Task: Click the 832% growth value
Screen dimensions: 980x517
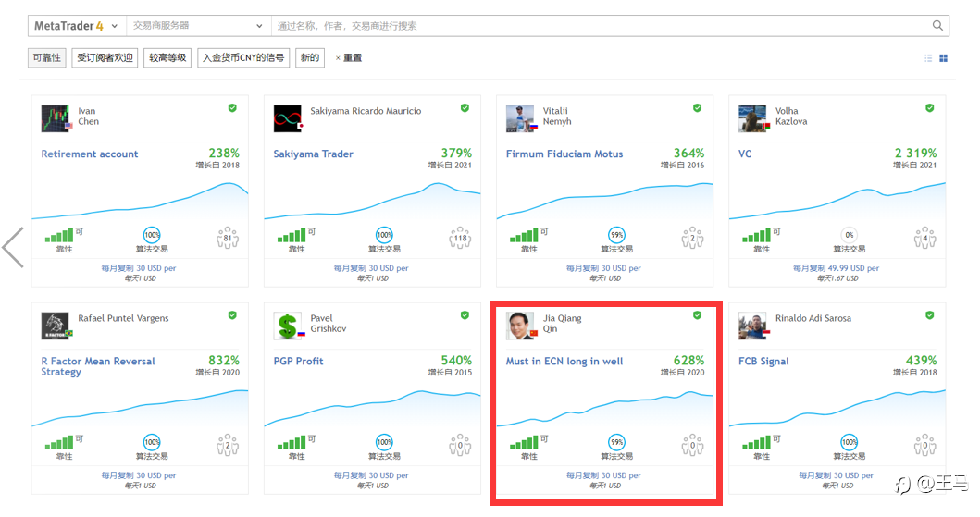Action: point(224,361)
